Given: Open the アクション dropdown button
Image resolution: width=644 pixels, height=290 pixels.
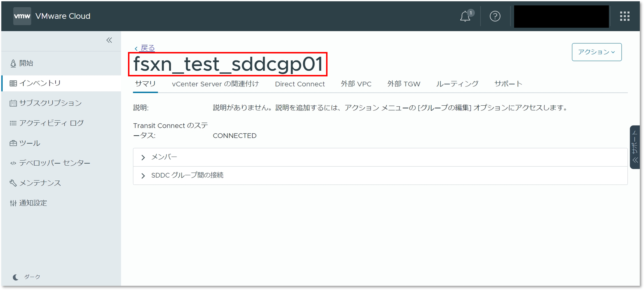Looking at the screenshot, I should click(597, 52).
